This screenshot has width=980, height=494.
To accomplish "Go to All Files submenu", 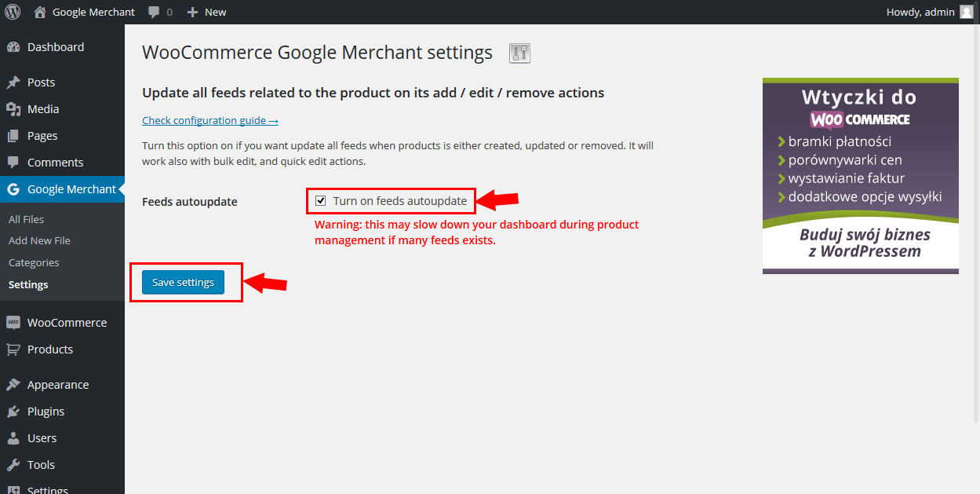I will (27, 219).
